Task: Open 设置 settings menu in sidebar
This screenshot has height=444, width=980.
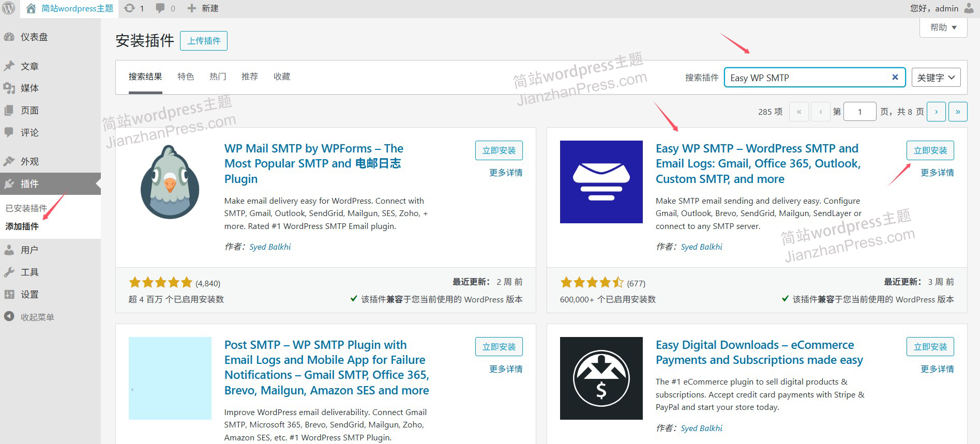Action: (29, 295)
